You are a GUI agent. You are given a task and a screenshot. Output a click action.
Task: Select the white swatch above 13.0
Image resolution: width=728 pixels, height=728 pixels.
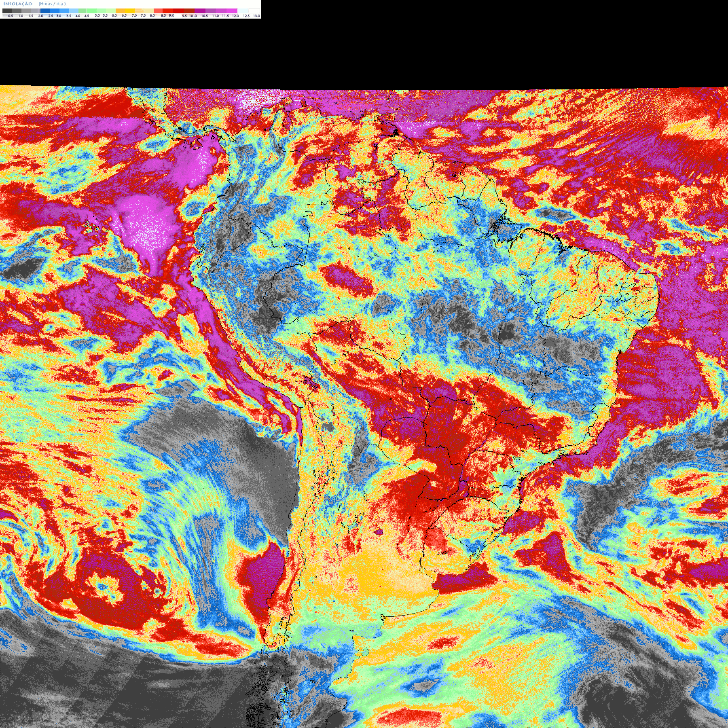click(254, 11)
